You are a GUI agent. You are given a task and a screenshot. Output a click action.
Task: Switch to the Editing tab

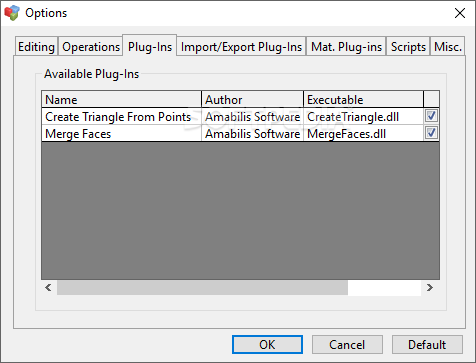tap(36, 46)
